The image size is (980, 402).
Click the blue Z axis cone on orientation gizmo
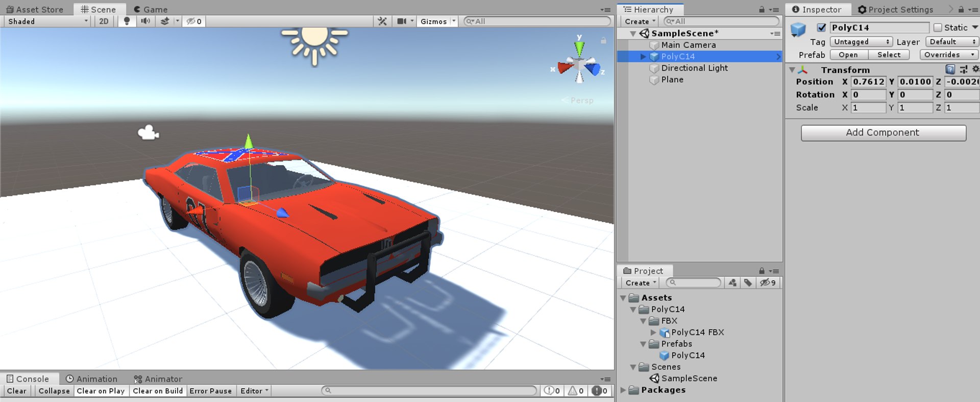pos(593,68)
